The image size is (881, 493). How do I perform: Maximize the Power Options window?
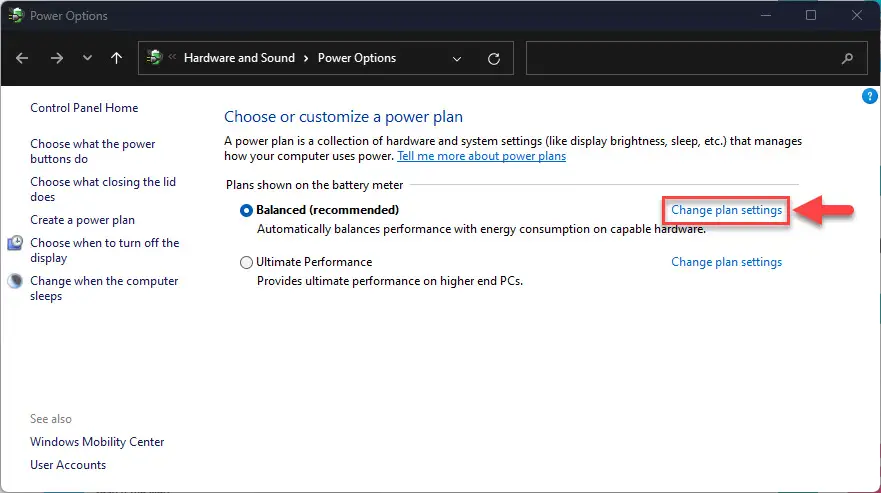click(x=811, y=15)
